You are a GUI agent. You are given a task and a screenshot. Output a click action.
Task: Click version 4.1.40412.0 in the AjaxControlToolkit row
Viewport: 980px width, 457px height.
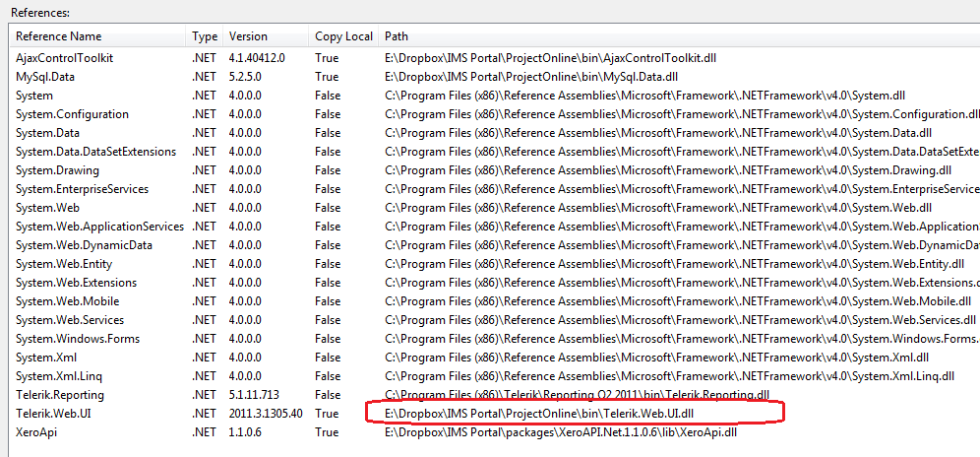click(257, 58)
